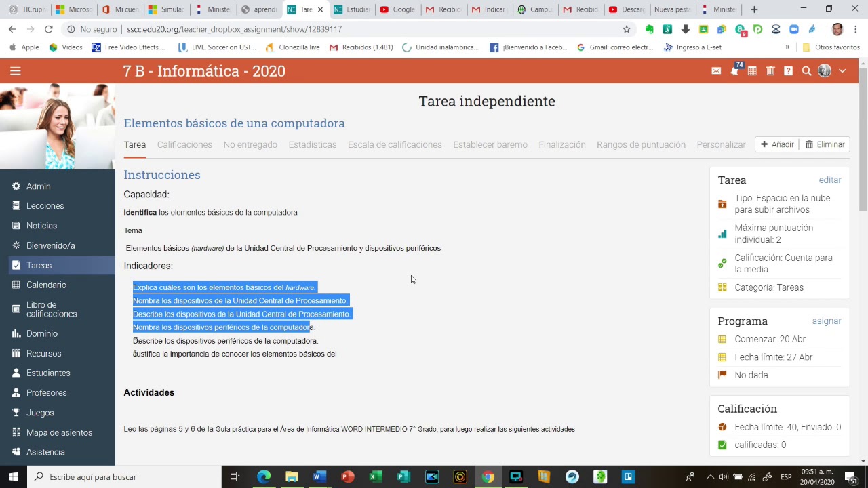Click the editar link in the Tarea panel
The width and height of the screenshot is (868, 488).
830,180
